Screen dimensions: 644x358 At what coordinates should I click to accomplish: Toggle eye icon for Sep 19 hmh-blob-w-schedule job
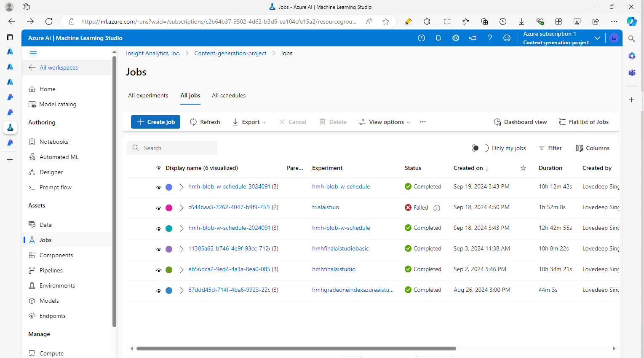(159, 188)
